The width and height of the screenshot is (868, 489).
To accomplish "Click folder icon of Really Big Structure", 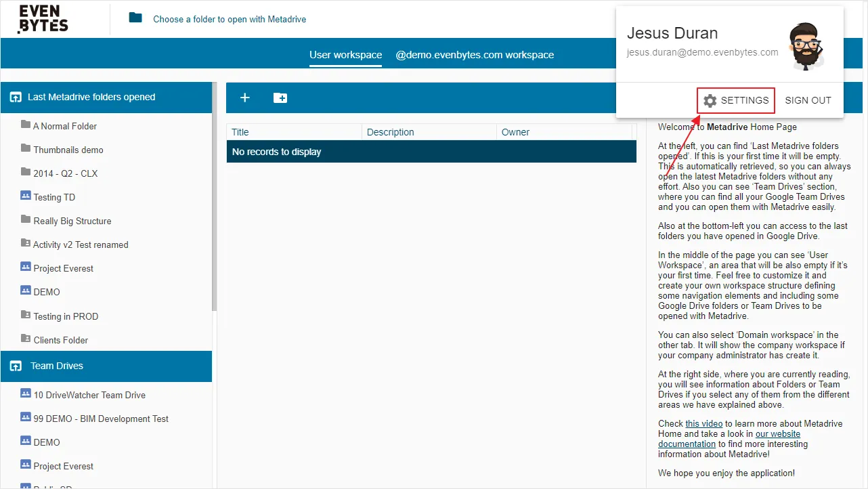I will click(x=26, y=220).
